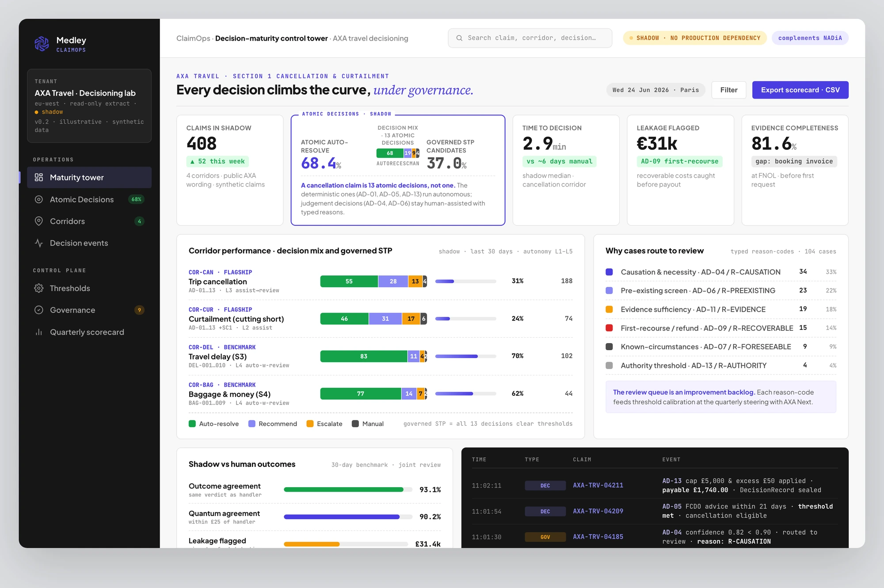Navigate to Thresholds under Control Plane
Image resolution: width=884 pixels, height=588 pixels.
(x=89, y=288)
